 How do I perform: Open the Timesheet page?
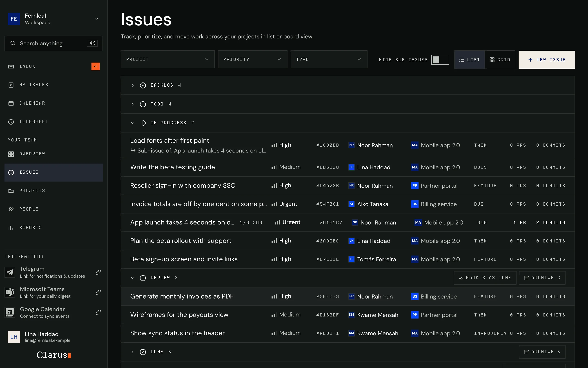[x=54, y=121]
